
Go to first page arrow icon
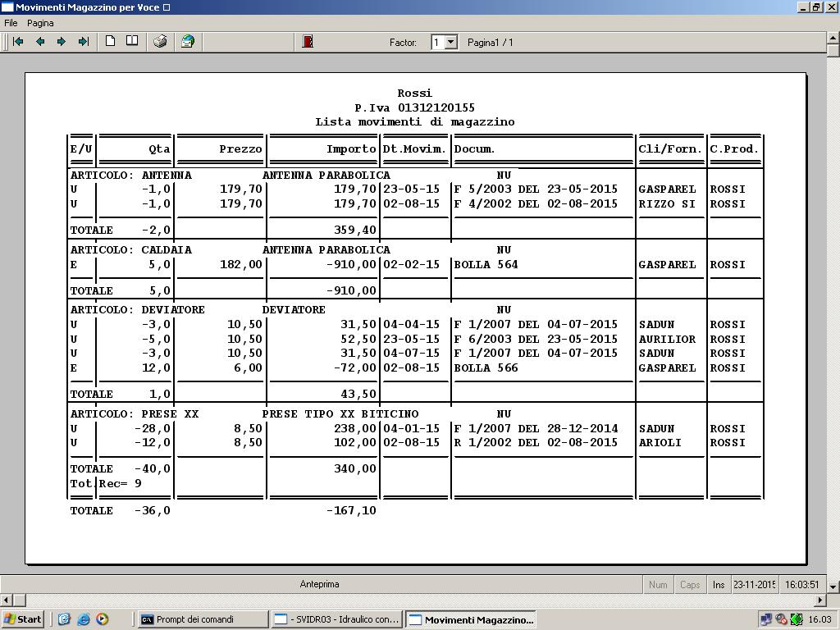click(x=18, y=42)
